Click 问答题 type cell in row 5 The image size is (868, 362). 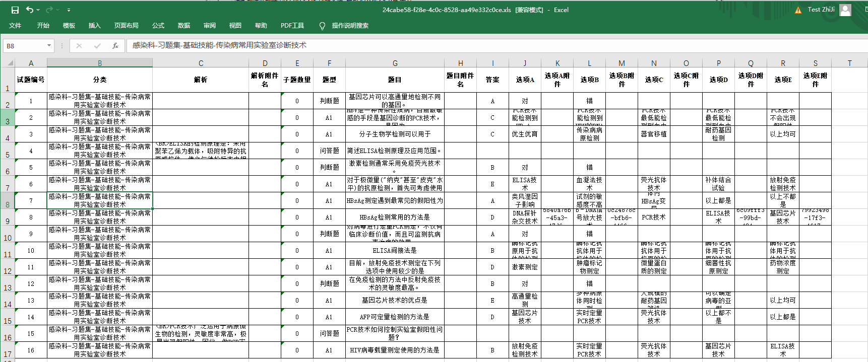click(329, 151)
